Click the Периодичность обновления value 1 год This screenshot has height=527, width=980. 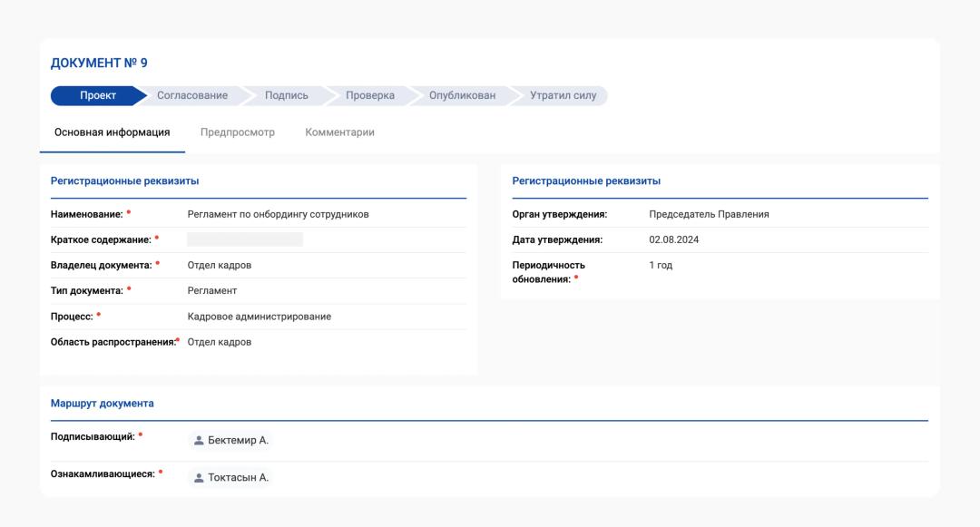click(661, 265)
